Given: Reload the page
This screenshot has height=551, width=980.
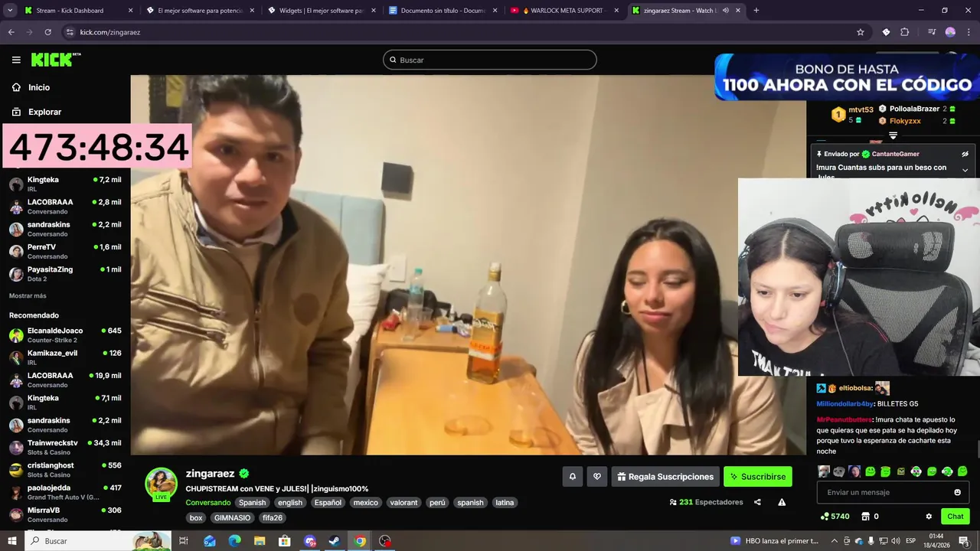Looking at the screenshot, I should click(47, 32).
